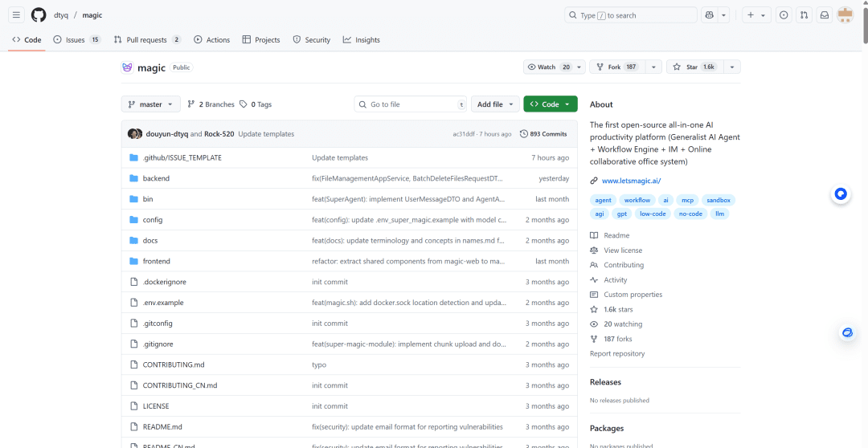Open commit hash ac31ddf
Screen dimensions: 868x448
click(464, 134)
